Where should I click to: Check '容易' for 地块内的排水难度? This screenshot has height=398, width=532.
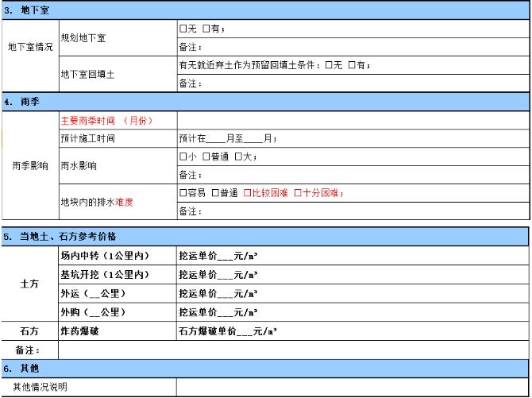(x=183, y=193)
